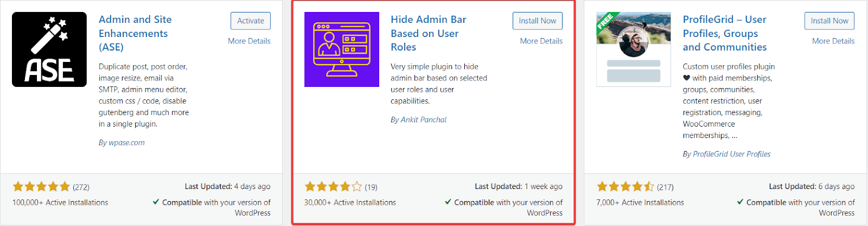Image resolution: width=868 pixels, height=226 pixels.
Task: Click the compatibility checkmark in ProfileGrid card
Action: (740, 202)
